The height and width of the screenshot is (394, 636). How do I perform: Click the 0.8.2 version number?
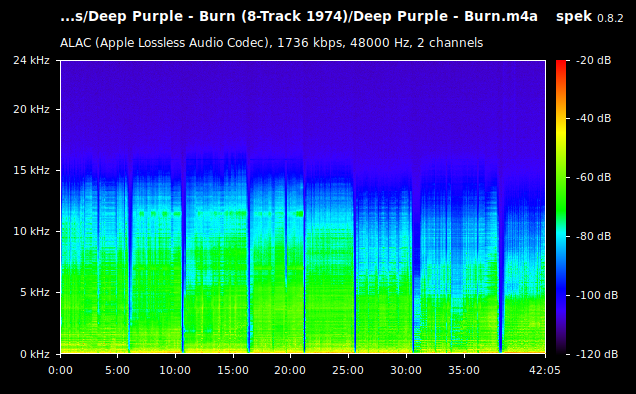tap(610, 19)
